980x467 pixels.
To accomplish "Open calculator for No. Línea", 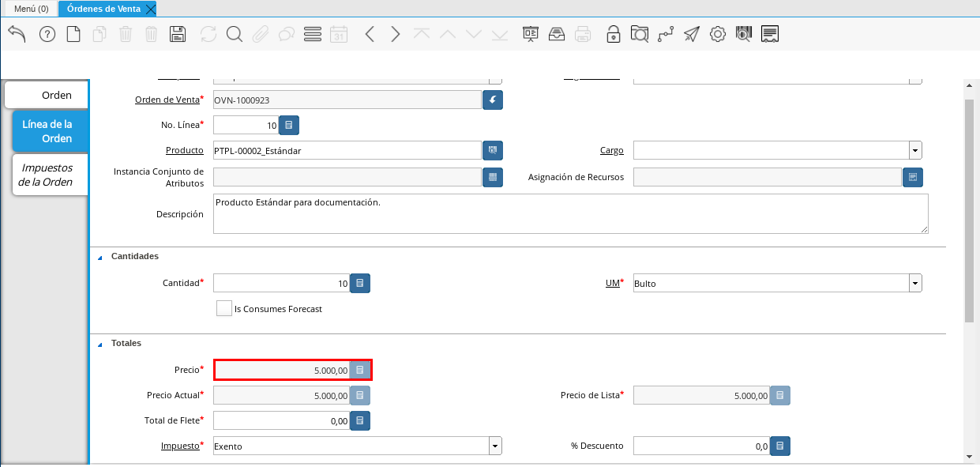I will tap(289, 125).
